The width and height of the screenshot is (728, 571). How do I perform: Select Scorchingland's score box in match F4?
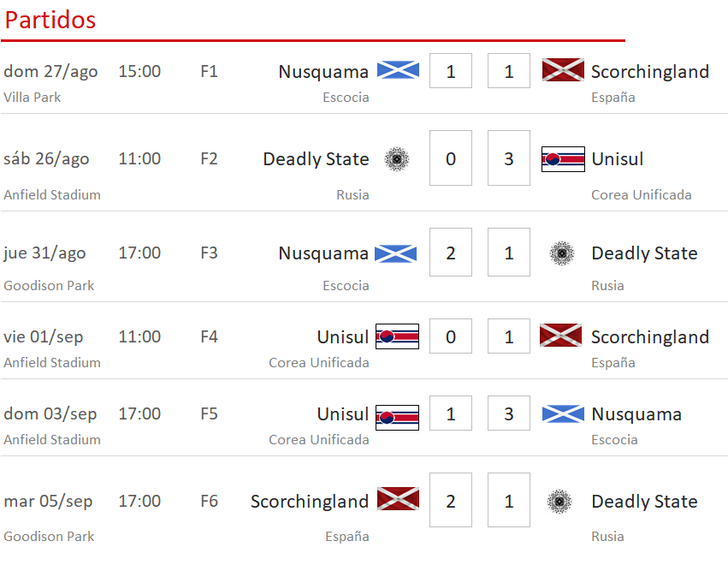508,336
